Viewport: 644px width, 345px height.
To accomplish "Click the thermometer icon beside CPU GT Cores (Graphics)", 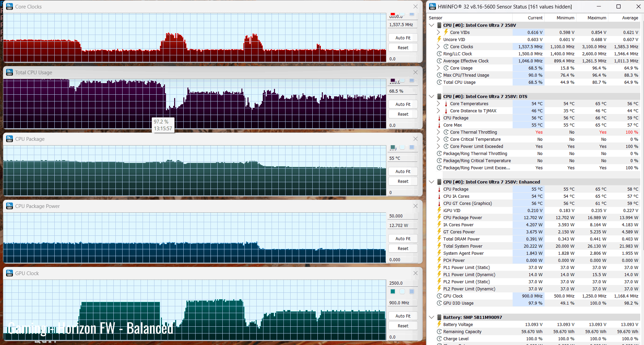I will point(439,203).
